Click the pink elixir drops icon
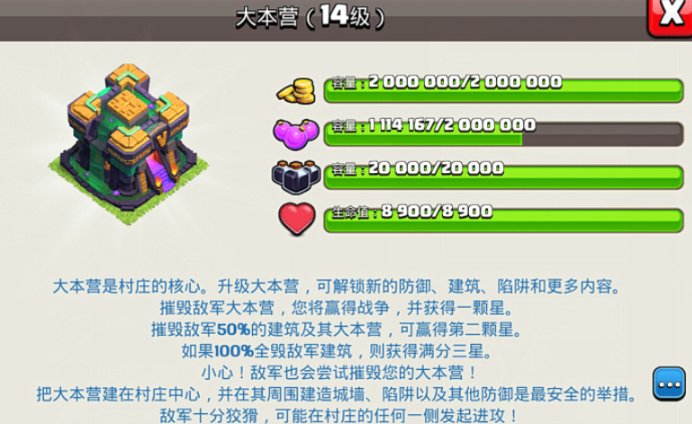 pos(296,134)
